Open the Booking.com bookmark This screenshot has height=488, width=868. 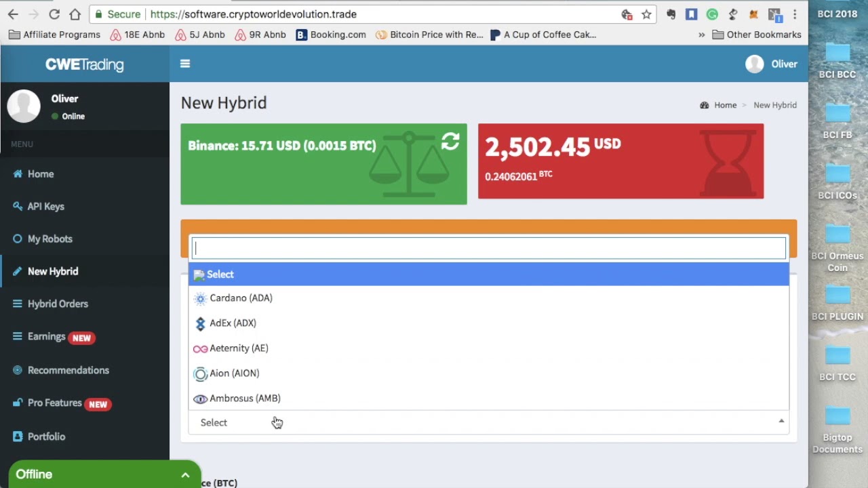pyautogui.click(x=331, y=35)
